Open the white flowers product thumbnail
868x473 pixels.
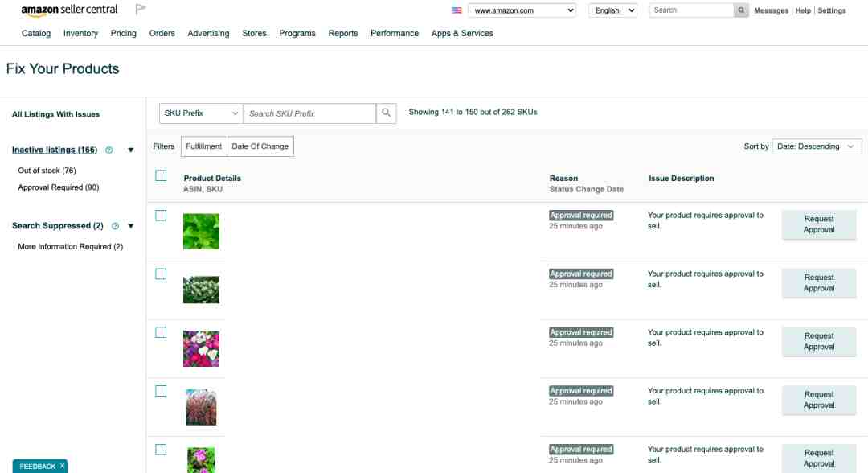click(x=201, y=290)
